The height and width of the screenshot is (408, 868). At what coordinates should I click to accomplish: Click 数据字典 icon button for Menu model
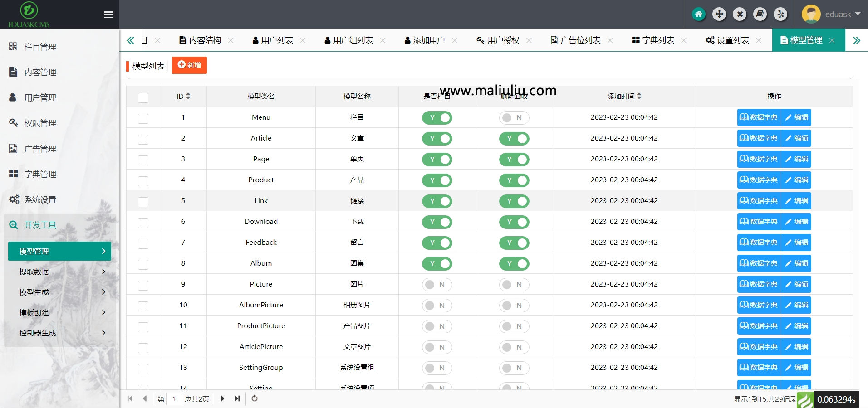pos(759,117)
